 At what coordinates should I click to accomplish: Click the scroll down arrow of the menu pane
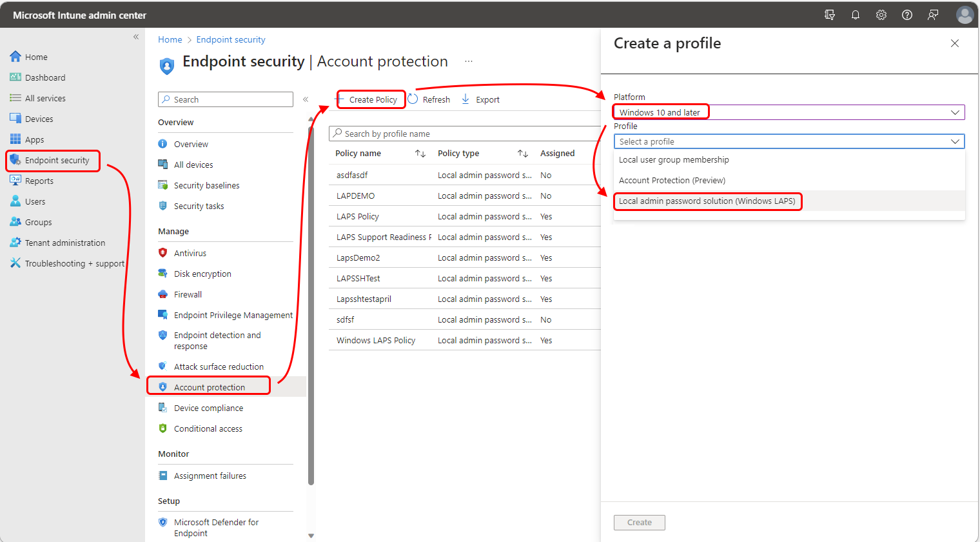pos(311,536)
